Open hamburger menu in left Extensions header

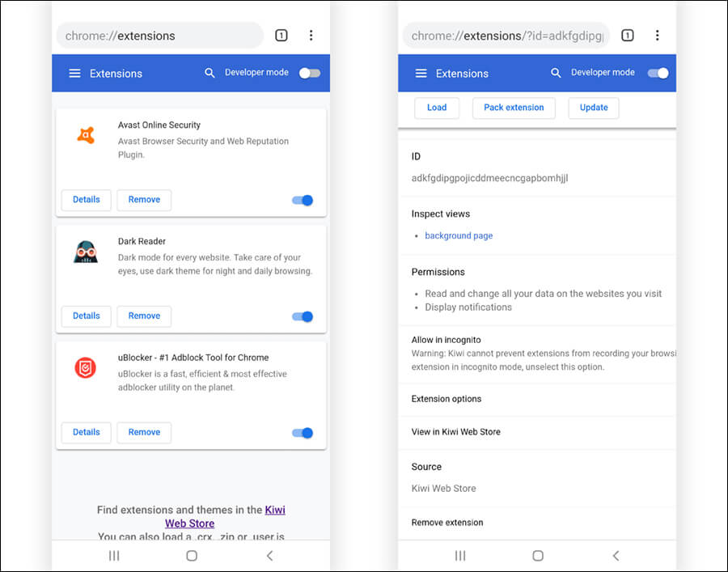74,74
